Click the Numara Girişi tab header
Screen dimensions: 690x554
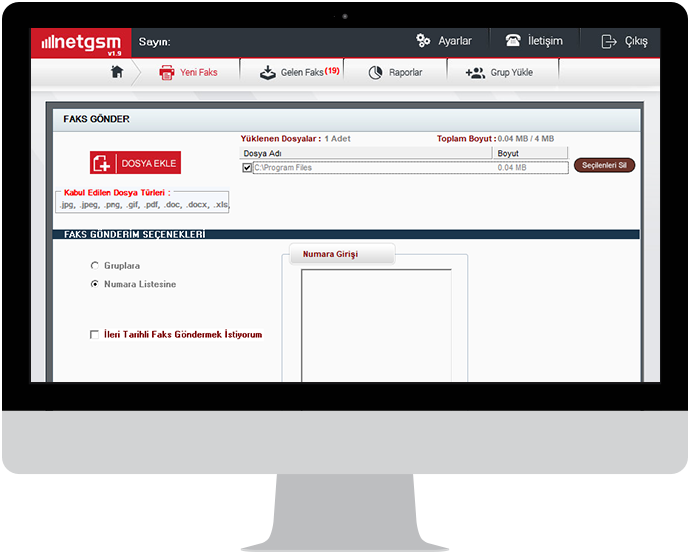tap(342, 254)
